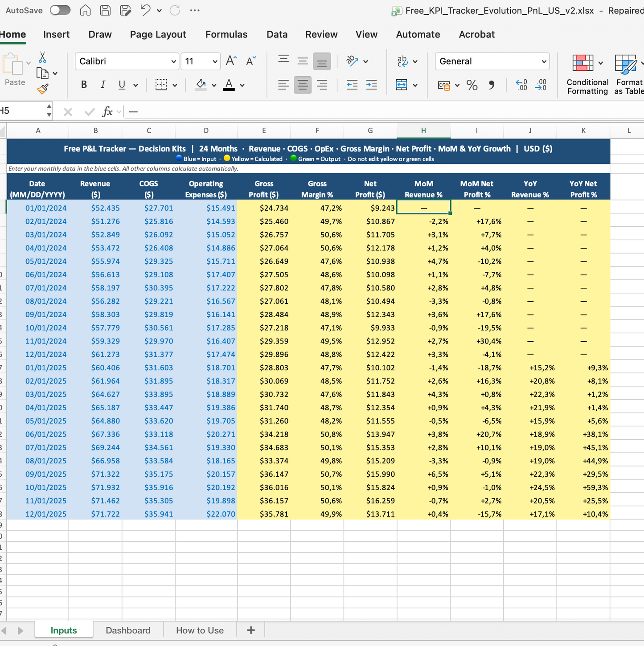This screenshot has width=644, height=646.
Task: Expand the Fill Color dropdown arrow
Action: coord(213,85)
